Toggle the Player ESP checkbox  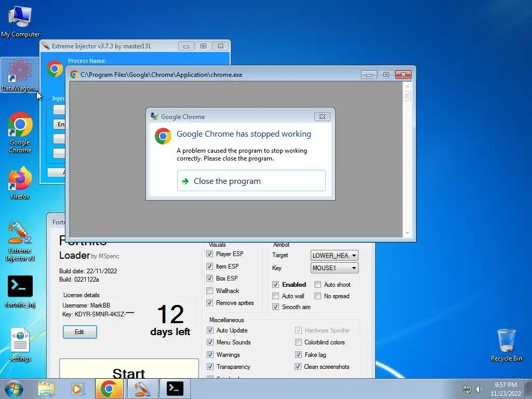tap(210, 254)
